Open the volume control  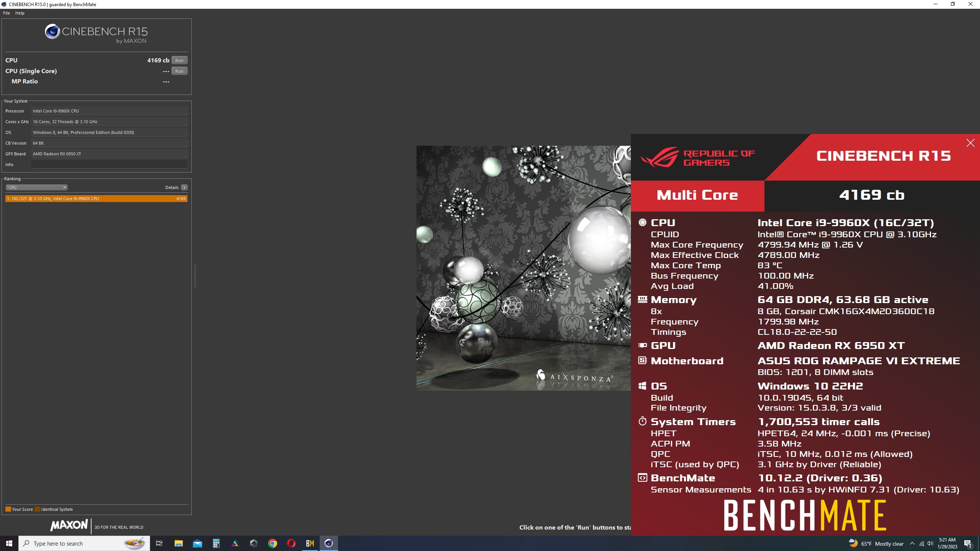(930, 543)
